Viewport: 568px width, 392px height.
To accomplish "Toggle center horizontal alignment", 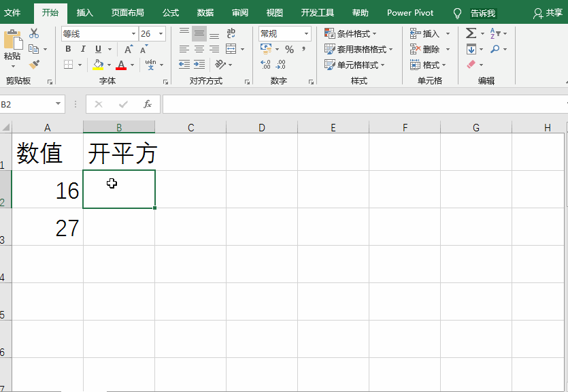I will click(199, 49).
